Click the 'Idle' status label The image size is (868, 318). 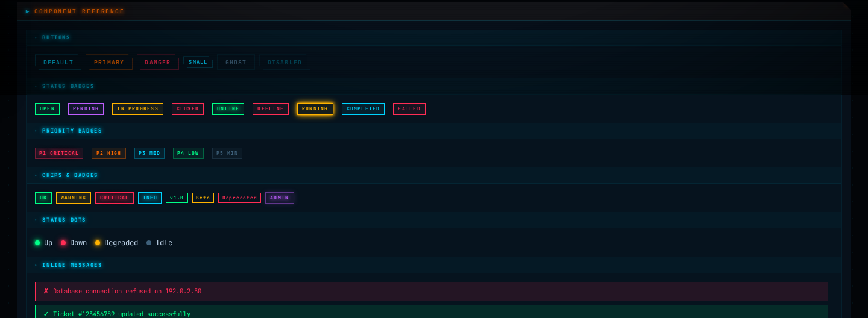click(x=164, y=243)
